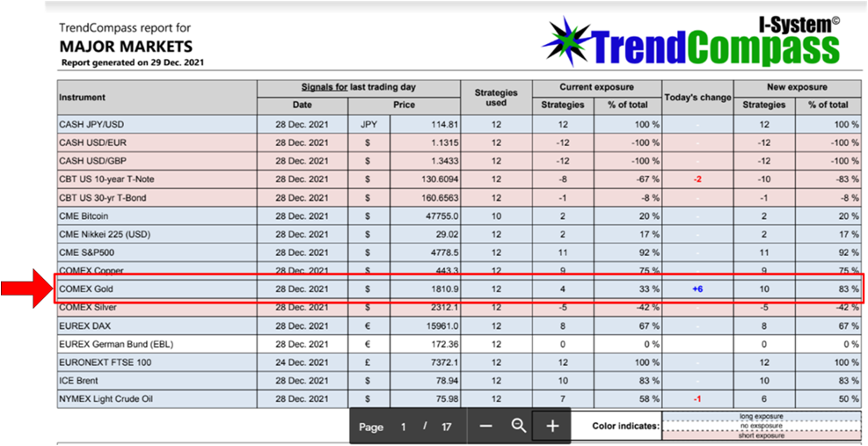The width and height of the screenshot is (868, 446).
Task: Select the EUREX DAX instrument cell
Action: [157, 325]
